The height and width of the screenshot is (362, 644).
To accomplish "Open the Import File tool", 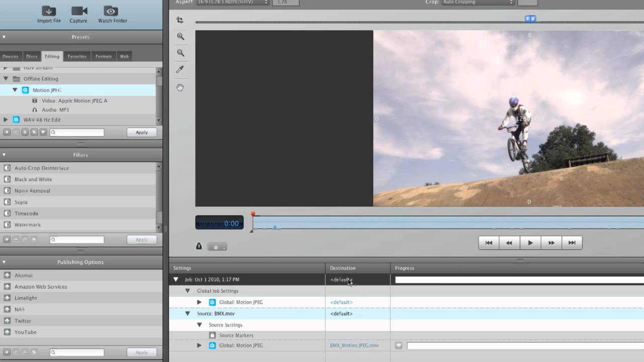I will [49, 14].
